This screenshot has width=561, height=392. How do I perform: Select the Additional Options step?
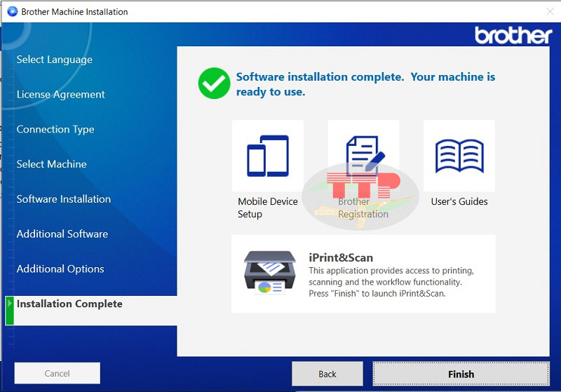60,269
